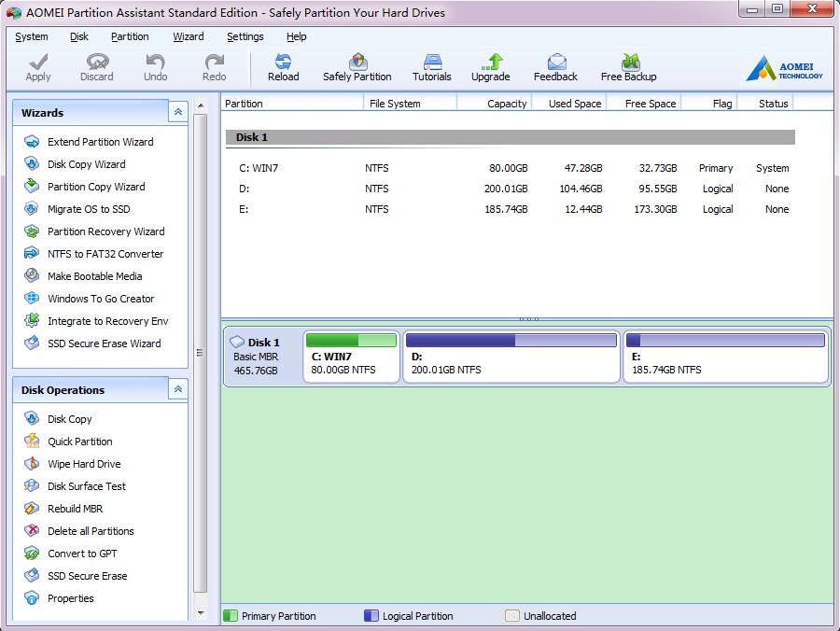Click the Upgrade toolbar icon
840x631 pixels.
pos(492,63)
